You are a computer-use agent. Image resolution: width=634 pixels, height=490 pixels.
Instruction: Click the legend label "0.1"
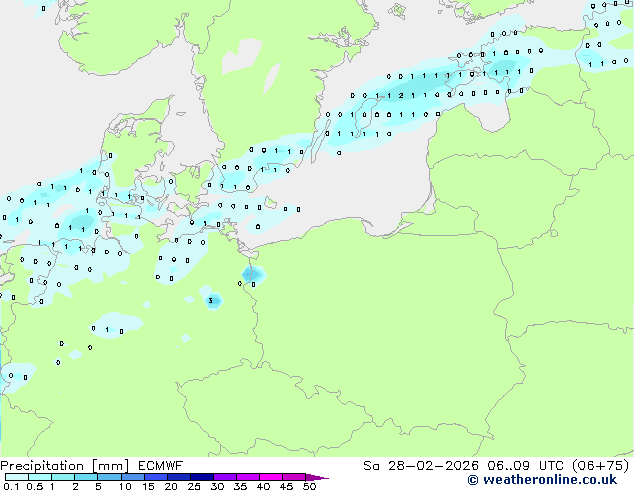(11, 486)
